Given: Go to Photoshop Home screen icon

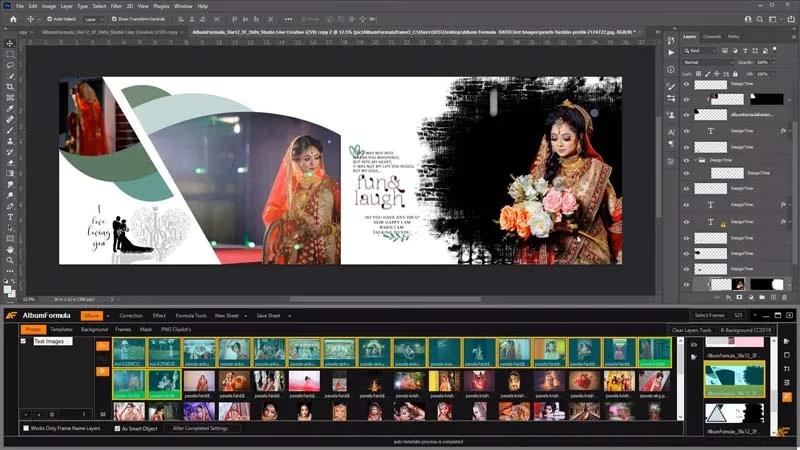Looking at the screenshot, I should [13, 19].
